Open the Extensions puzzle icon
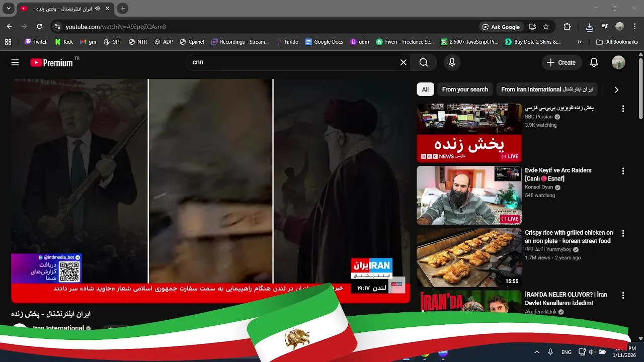 pos(567,27)
